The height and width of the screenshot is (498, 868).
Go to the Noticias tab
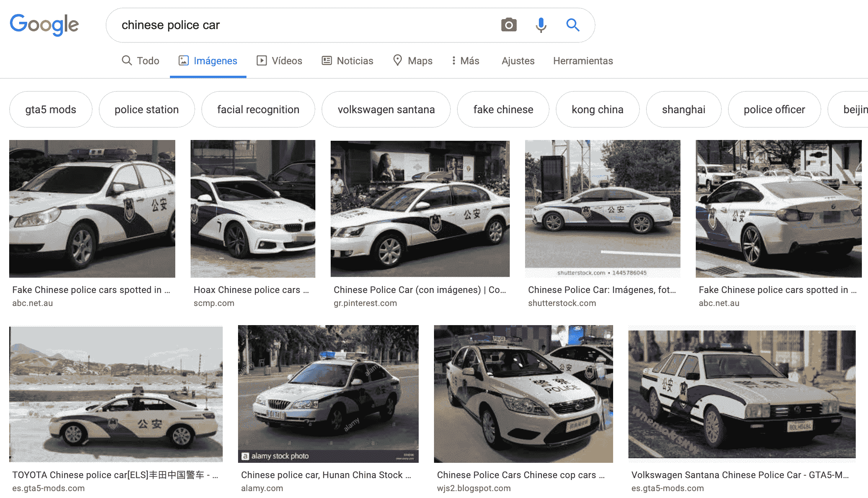(x=348, y=60)
